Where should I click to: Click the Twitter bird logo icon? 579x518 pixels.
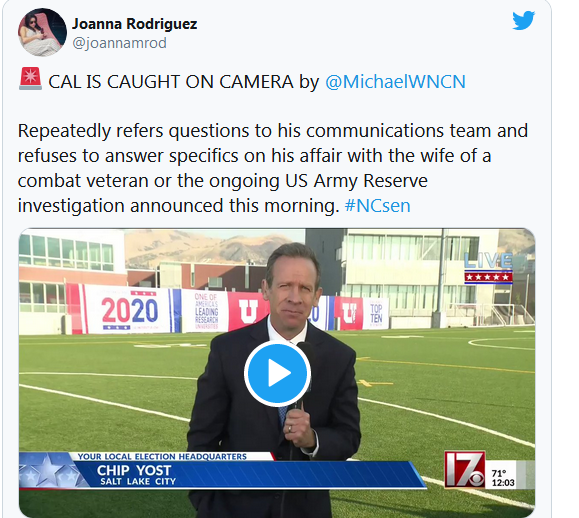click(523, 20)
